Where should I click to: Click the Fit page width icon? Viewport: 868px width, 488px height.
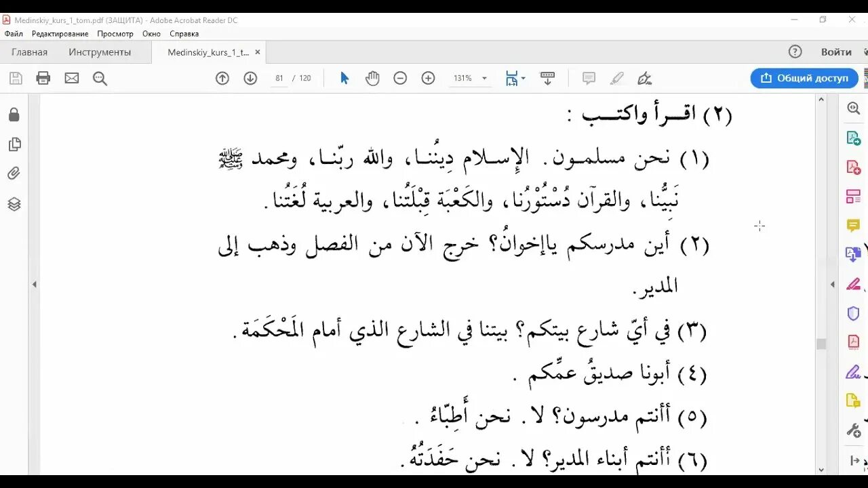pyautogui.click(x=512, y=79)
